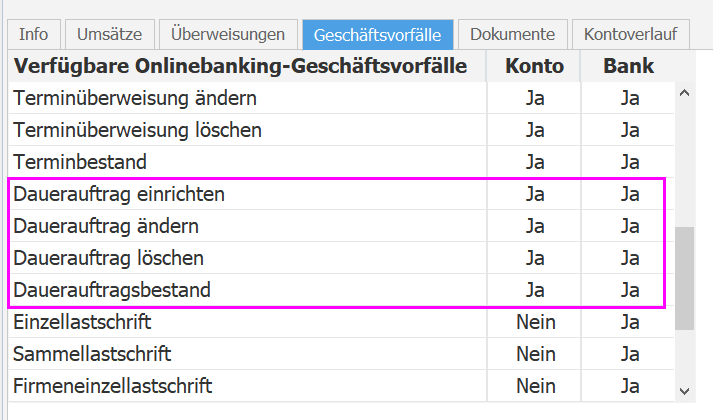This screenshot has width=713, height=420.
Task: Select the Terminüberweisung löschen row
Action: [138, 130]
